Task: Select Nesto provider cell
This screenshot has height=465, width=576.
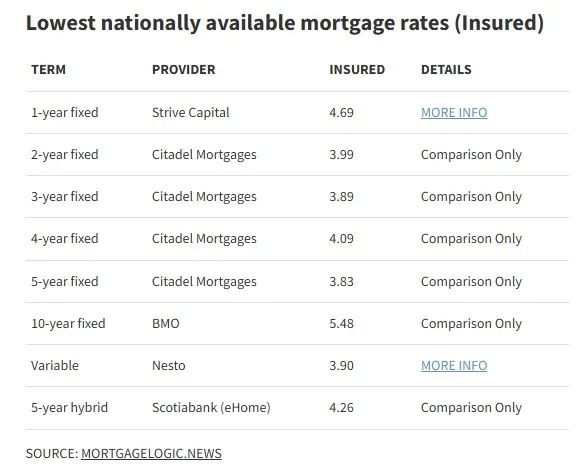Action: [x=169, y=365]
